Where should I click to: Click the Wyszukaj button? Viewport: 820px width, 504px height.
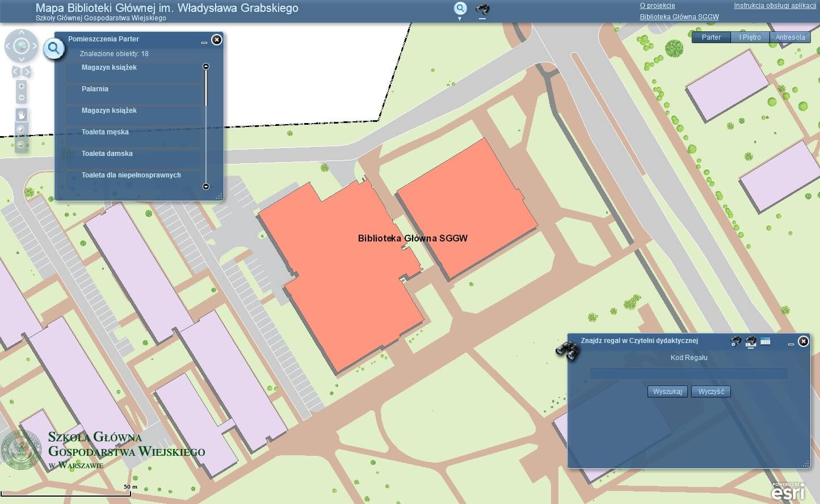667,392
